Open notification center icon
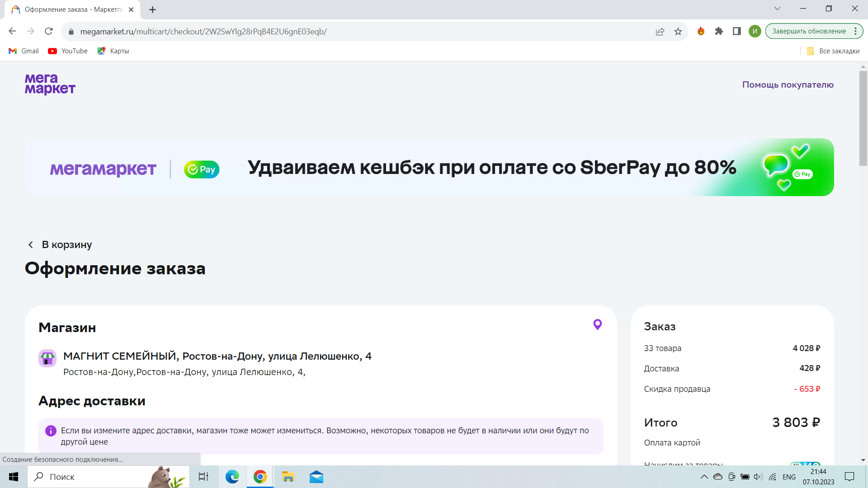Screen dimensions: 868x488 [849, 477]
